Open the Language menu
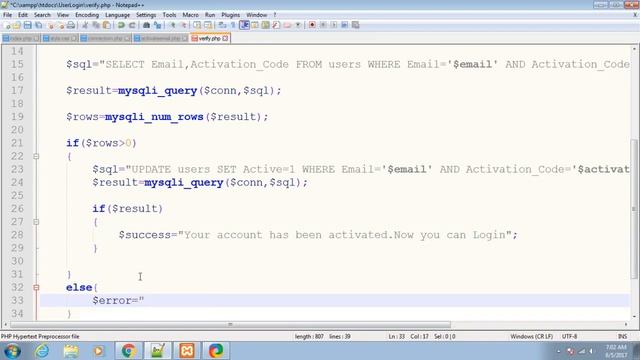Viewport: 640px width, 360px height. pyautogui.click(x=117, y=15)
